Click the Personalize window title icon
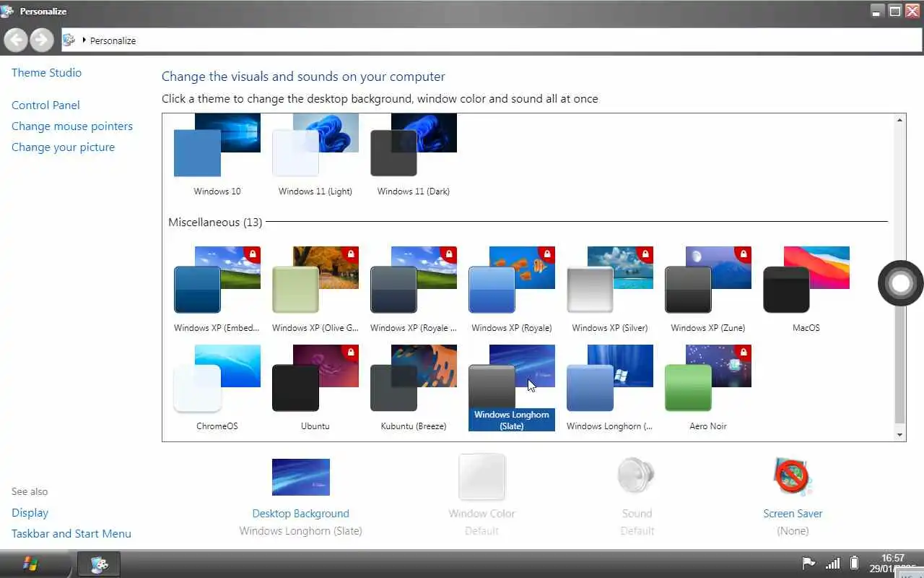Viewport: 924px width, 578px height. point(8,11)
